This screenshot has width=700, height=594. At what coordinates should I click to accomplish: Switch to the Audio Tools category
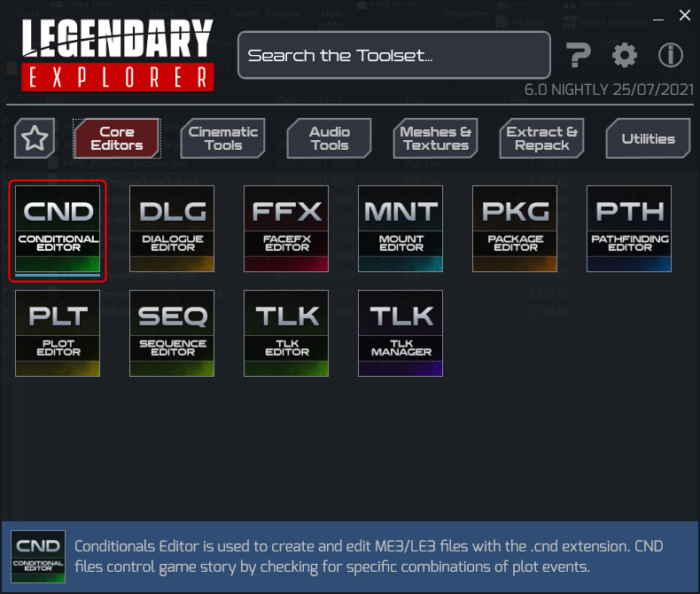point(330,138)
